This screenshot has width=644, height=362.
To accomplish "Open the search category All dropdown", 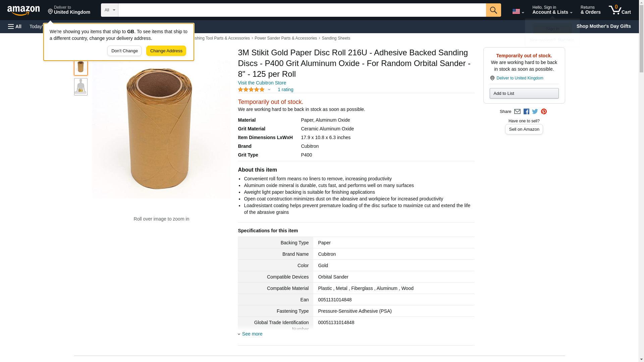I will [x=109, y=10].
